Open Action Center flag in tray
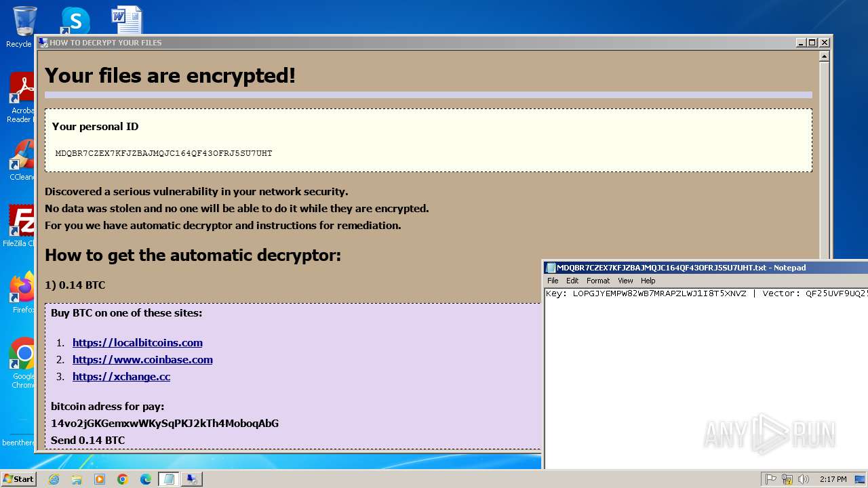868x488 pixels. [771, 479]
